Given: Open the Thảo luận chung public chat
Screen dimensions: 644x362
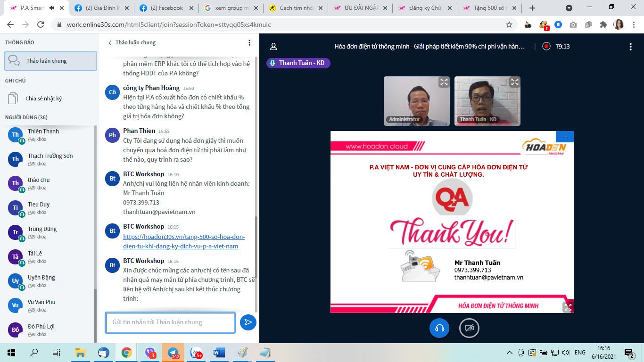Looking at the screenshot, I should point(50,61).
